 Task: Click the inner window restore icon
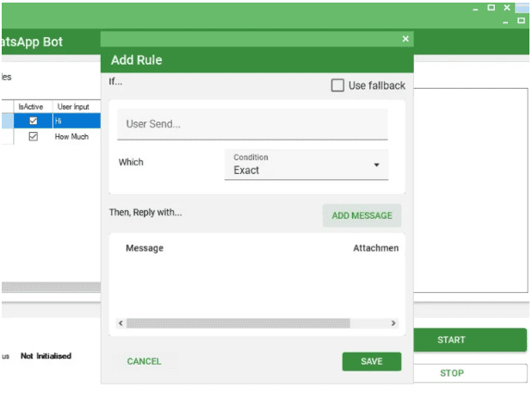521,21
